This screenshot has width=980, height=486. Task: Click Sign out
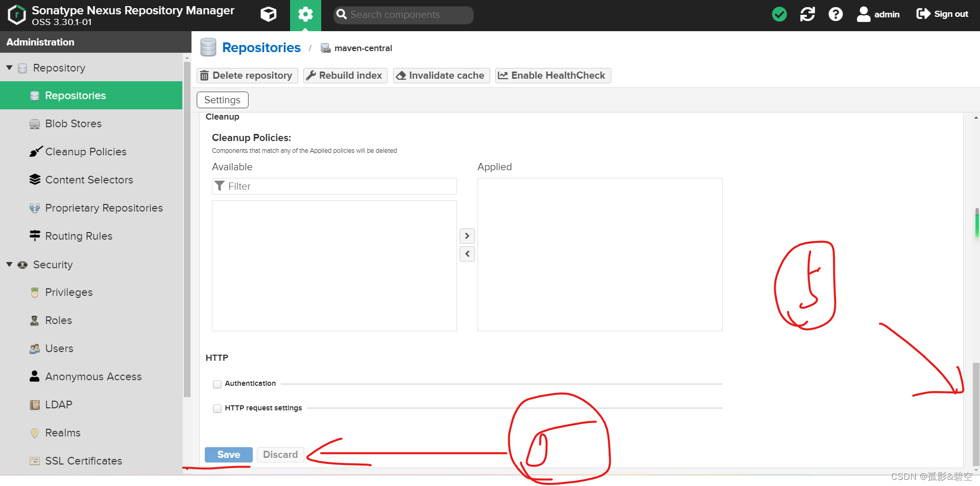click(942, 14)
